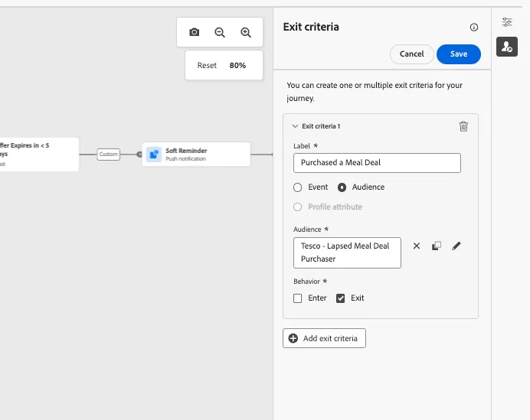
Task: Click the Soft Reminder push icon
Action: tap(154, 155)
